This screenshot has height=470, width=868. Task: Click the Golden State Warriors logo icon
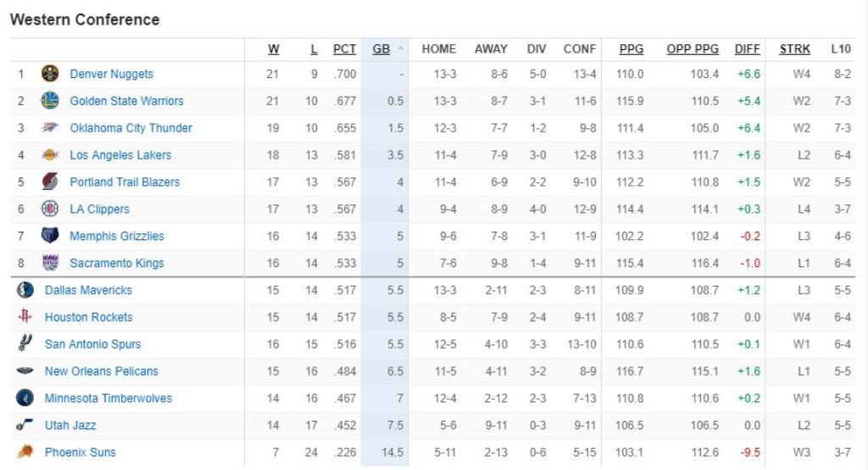tap(50, 101)
